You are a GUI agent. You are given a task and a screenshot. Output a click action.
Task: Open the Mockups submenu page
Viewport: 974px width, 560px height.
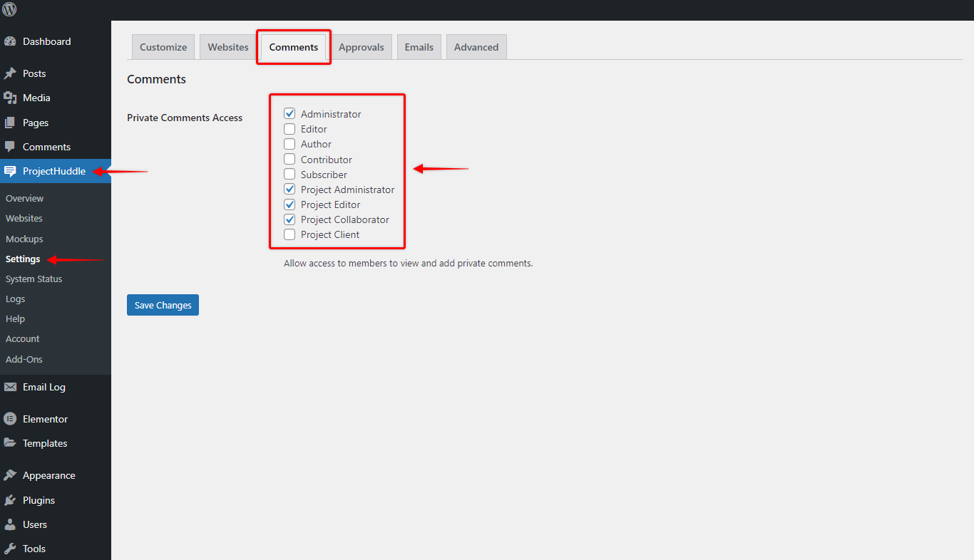pos(24,239)
